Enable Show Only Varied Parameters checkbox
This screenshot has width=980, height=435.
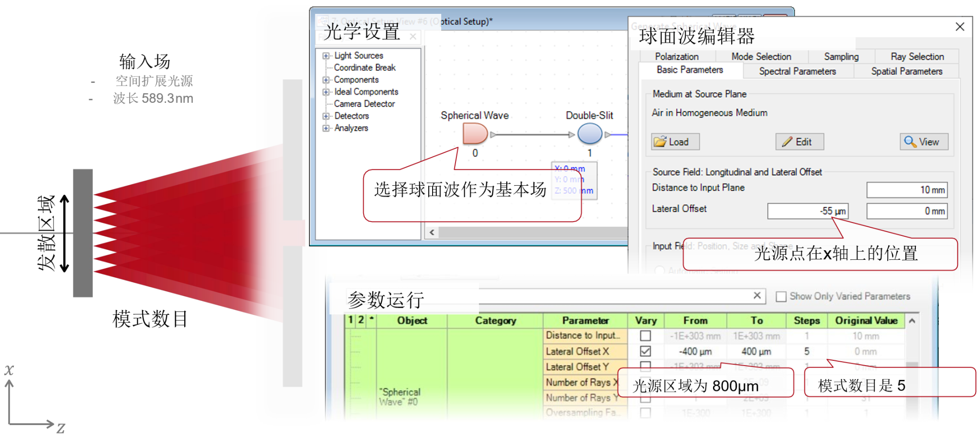[781, 297]
